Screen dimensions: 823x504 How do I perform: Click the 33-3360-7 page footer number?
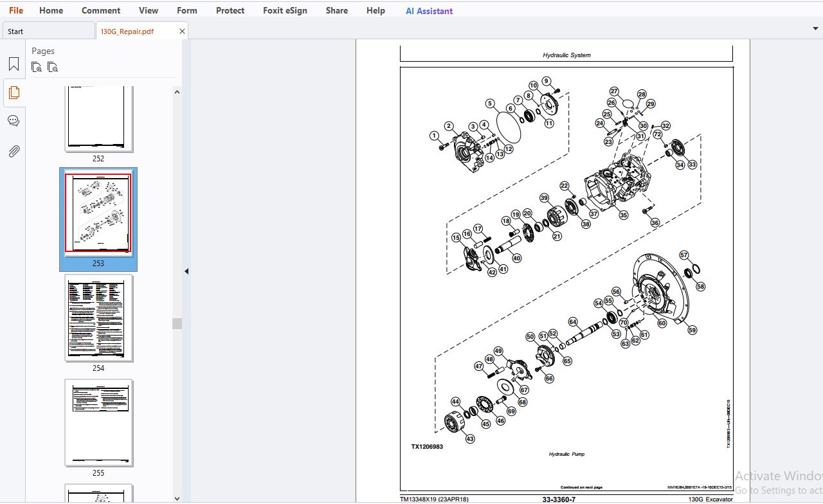559,500
